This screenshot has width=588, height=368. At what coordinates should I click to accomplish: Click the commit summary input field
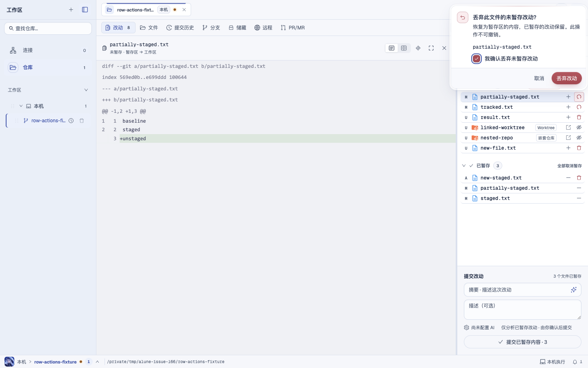[x=523, y=290]
